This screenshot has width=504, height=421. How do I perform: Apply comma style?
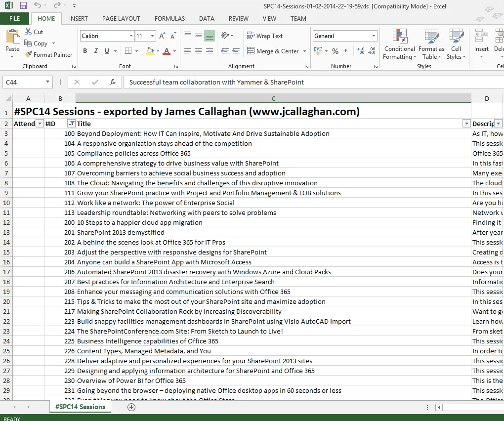346,51
